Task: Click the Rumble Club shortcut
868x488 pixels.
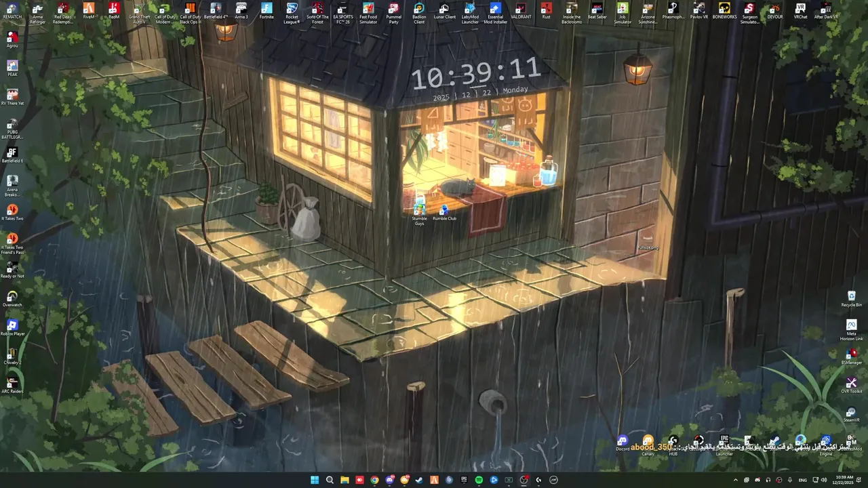Action: pyautogui.click(x=445, y=213)
